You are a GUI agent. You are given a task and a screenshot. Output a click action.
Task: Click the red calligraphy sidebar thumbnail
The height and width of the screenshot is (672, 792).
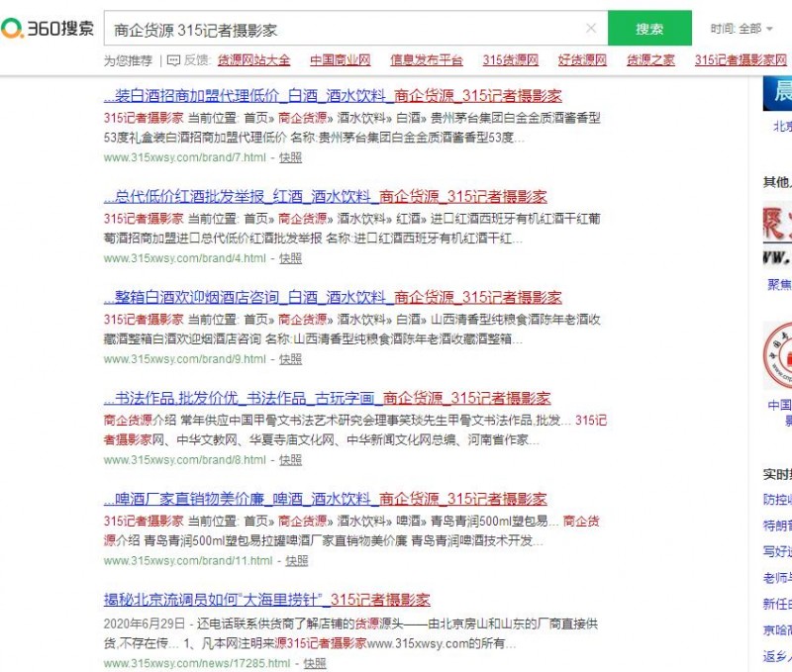pyautogui.click(x=777, y=234)
